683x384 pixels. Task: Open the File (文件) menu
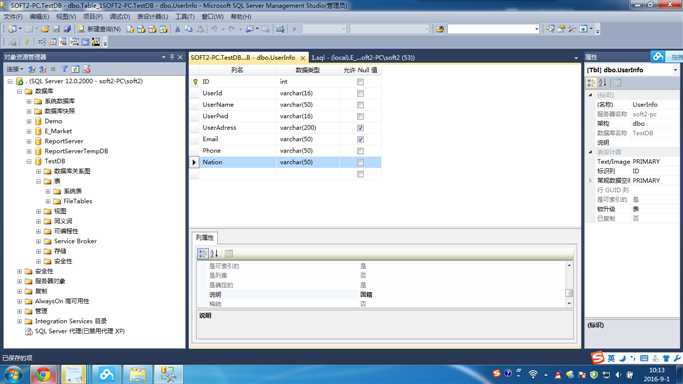point(13,17)
